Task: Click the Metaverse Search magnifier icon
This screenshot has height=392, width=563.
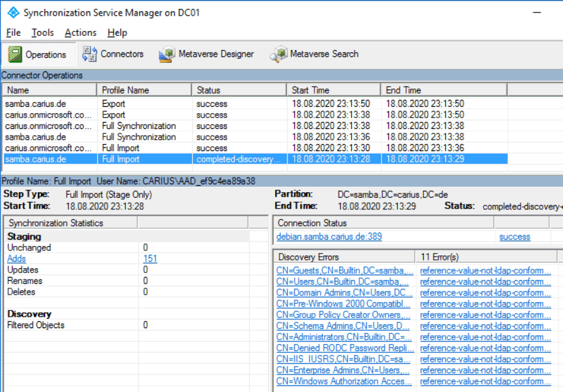Action: 278,54
